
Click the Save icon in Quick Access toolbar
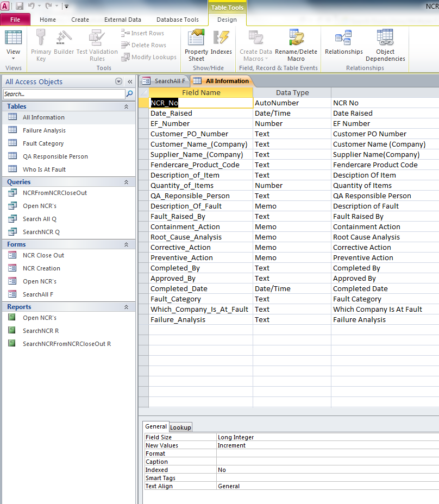pos(20,6)
